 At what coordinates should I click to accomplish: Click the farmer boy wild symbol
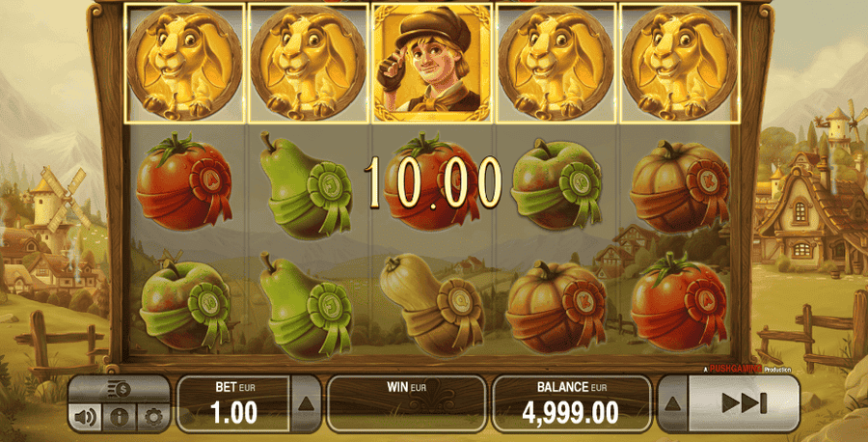pyautogui.click(x=432, y=63)
